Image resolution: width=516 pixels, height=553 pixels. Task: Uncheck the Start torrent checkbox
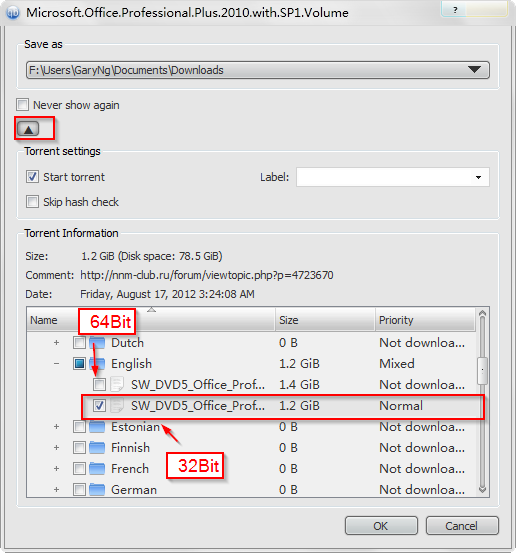32,177
